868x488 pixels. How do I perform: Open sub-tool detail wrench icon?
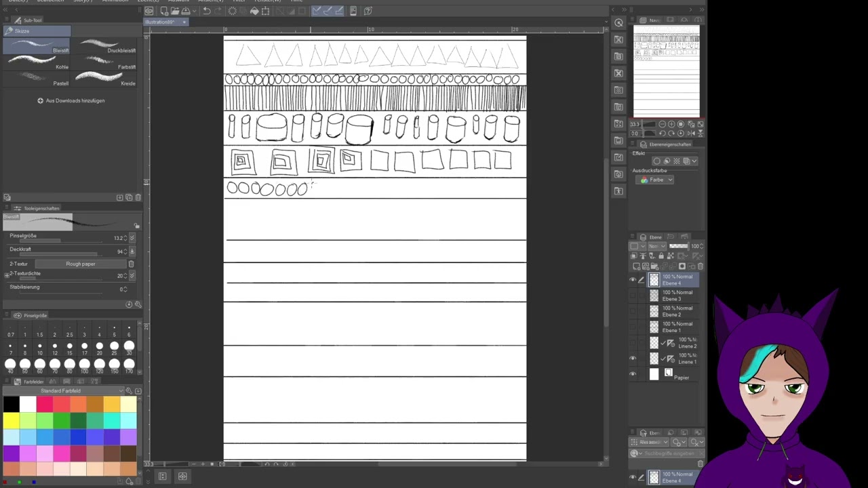138,304
